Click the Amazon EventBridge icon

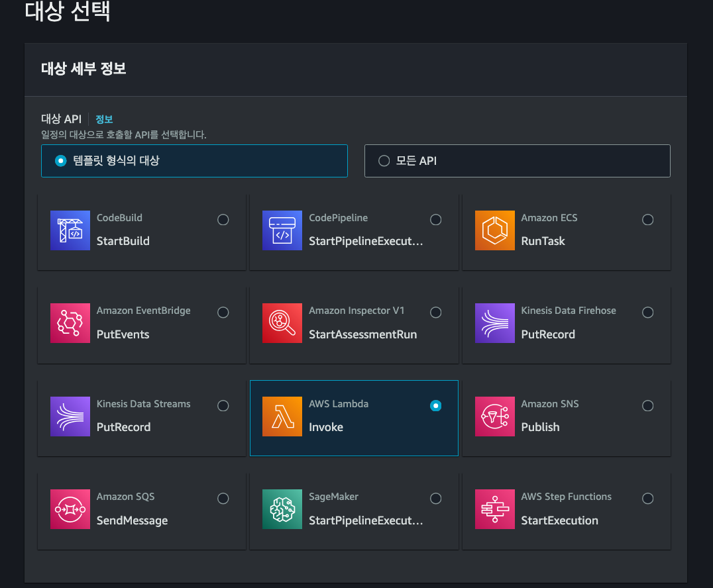tap(70, 323)
